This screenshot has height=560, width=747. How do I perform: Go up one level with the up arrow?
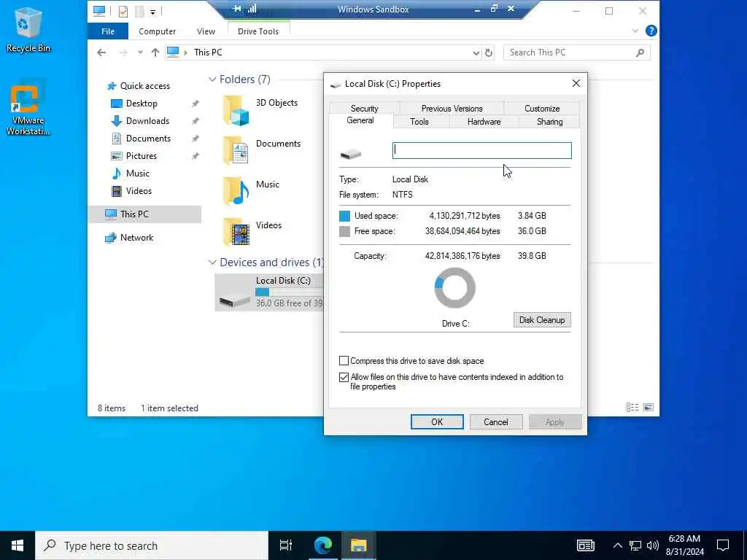tap(155, 52)
